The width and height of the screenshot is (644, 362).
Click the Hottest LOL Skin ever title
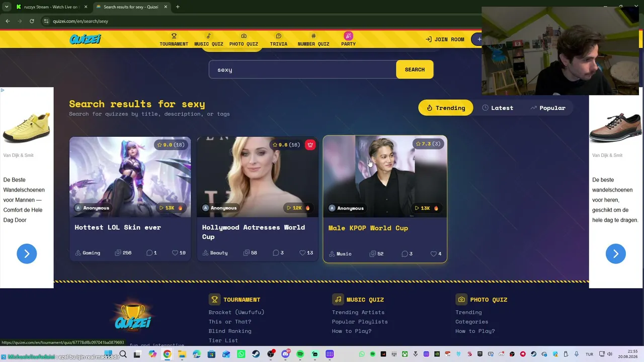point(118,227)
